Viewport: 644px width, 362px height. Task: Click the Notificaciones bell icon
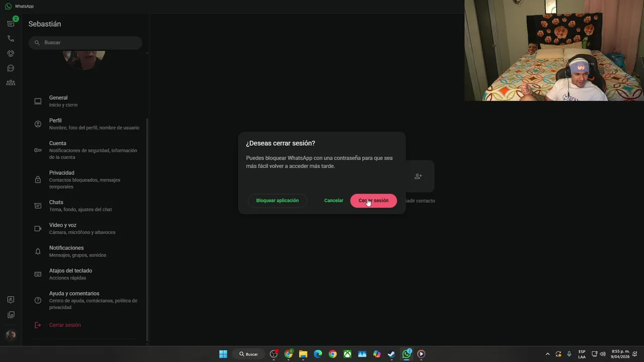38,251
